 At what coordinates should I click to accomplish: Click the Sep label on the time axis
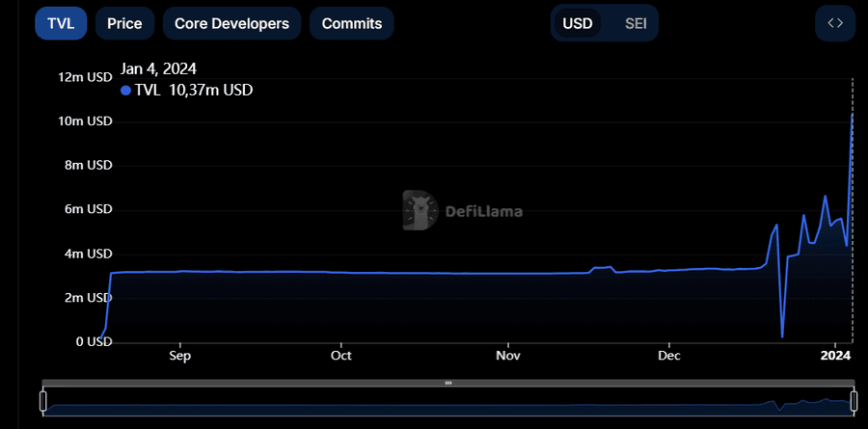[x=179, y=356]
